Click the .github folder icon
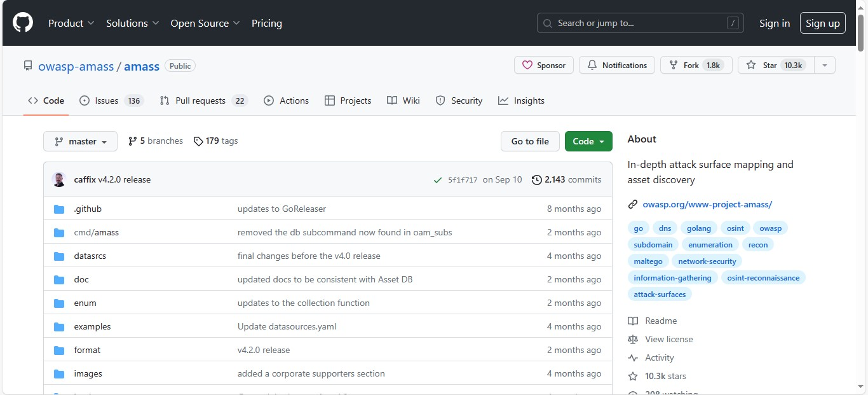The image size is (868, 395). coord(59,209)
